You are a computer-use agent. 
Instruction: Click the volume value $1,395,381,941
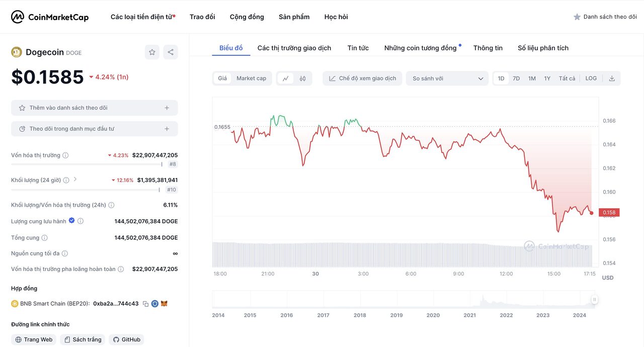tap(157, 180)
